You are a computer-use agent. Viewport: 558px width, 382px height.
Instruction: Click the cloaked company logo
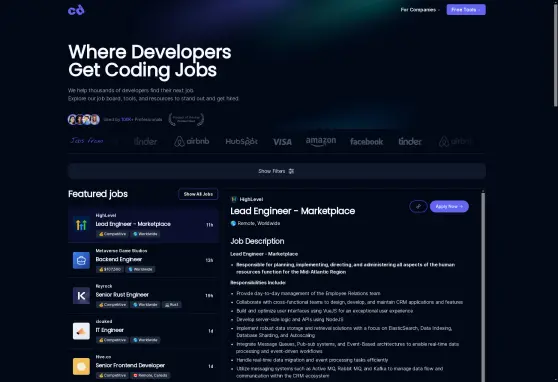(81, 331)
